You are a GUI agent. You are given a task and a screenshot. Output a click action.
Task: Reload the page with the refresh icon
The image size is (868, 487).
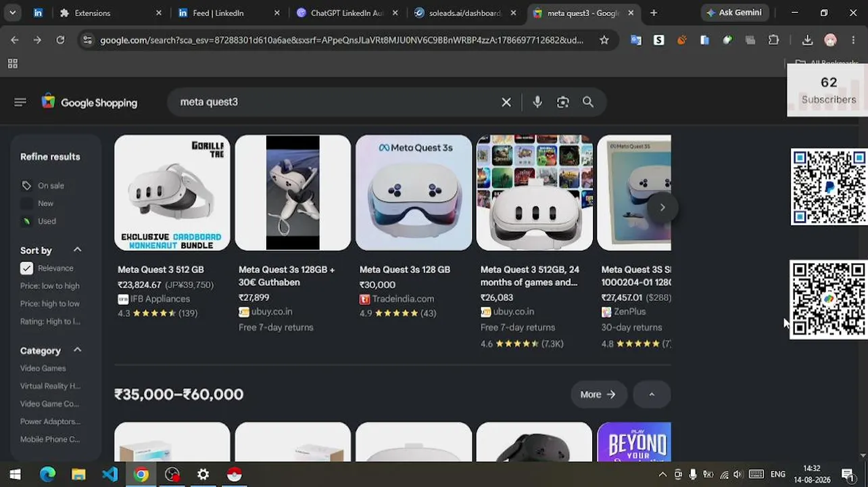click(x=60, y=40)
